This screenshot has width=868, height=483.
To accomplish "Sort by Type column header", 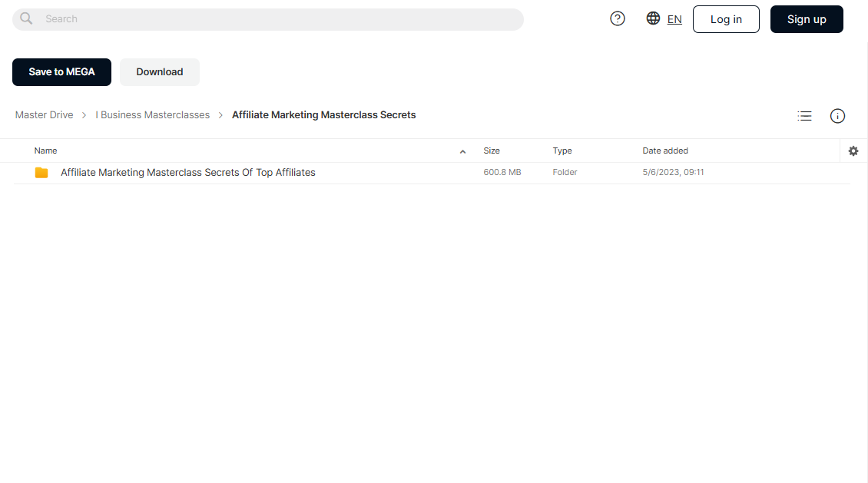I will [x=562, y=151].
